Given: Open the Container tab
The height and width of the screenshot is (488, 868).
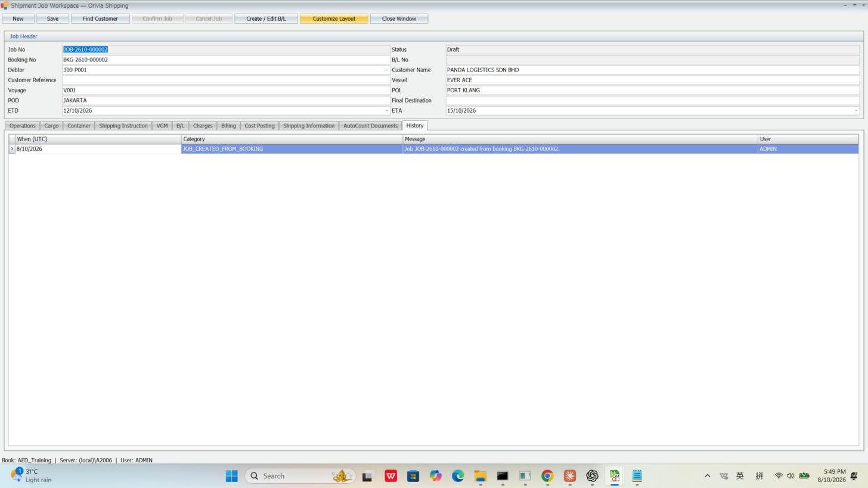Looking at the screenshot, I should pyautogui.click(x=79, y=126).
